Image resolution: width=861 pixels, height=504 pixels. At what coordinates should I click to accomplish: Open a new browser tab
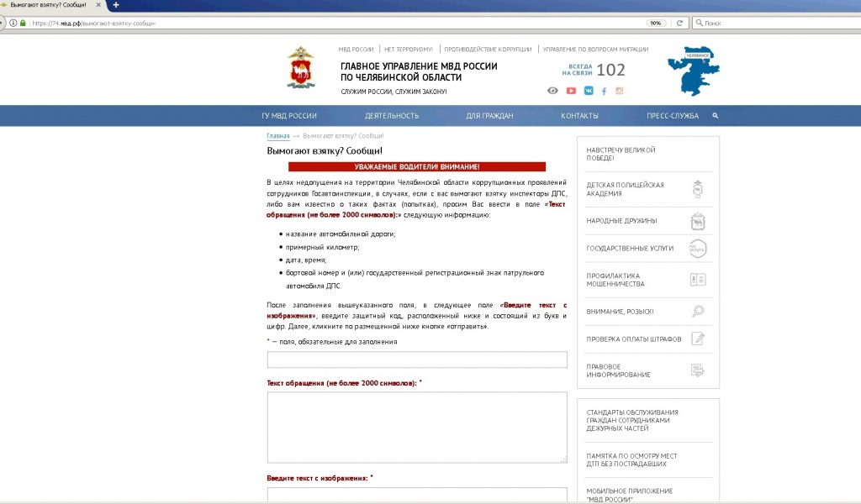click(x=116, y=5)
